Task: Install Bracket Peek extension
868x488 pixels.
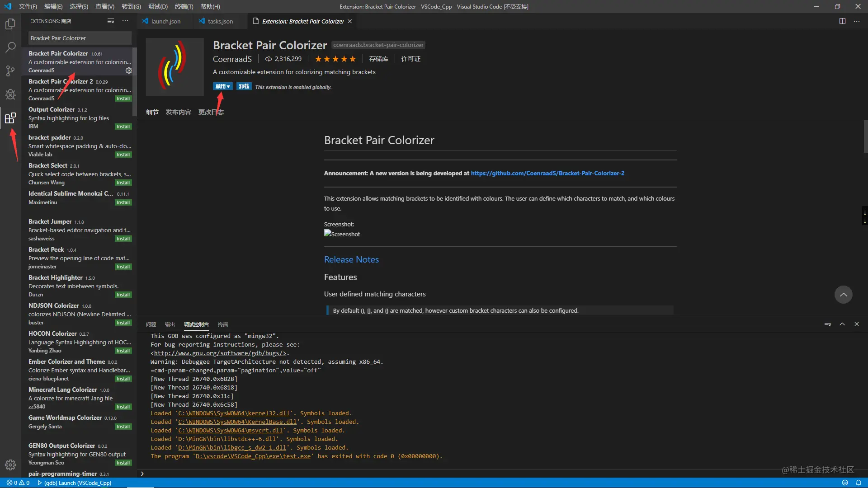Action: click(123, 267)
